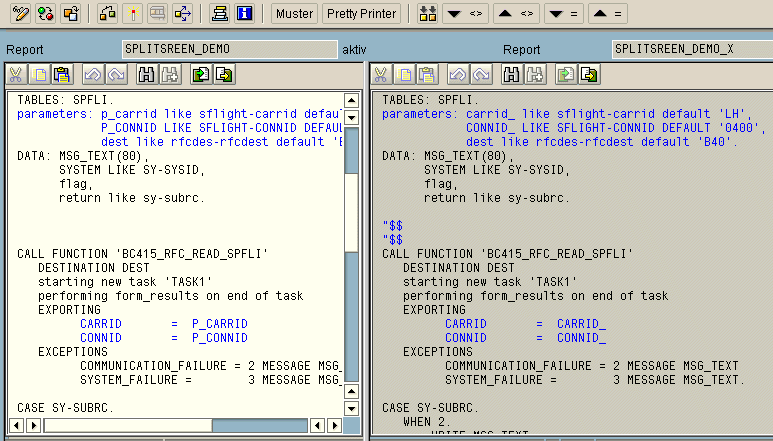Viewport: 773px width, 441px height.
Task: Click the Muster button
Action: coord(293,14)
